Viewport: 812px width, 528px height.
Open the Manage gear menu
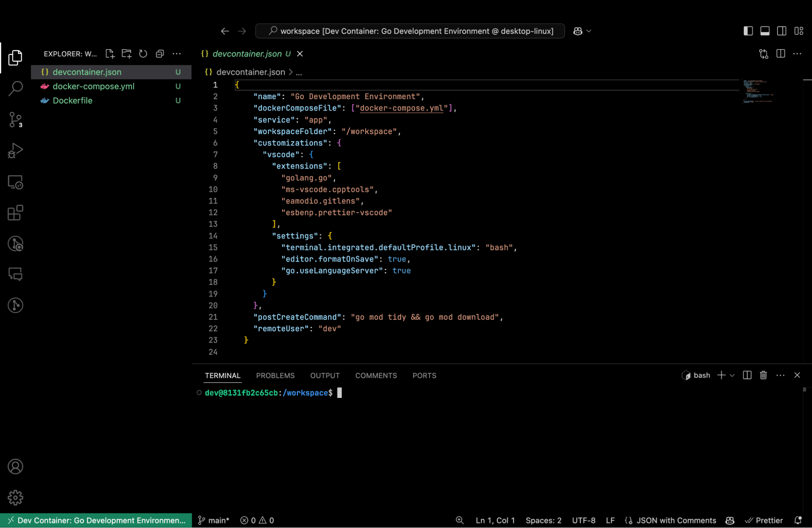(x=15, y=498)
